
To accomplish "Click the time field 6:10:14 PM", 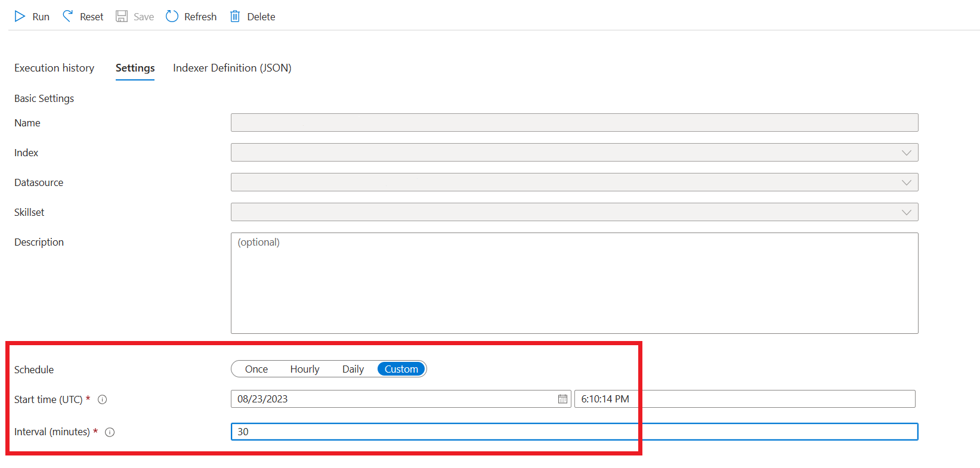I will (x=745, y=399).
